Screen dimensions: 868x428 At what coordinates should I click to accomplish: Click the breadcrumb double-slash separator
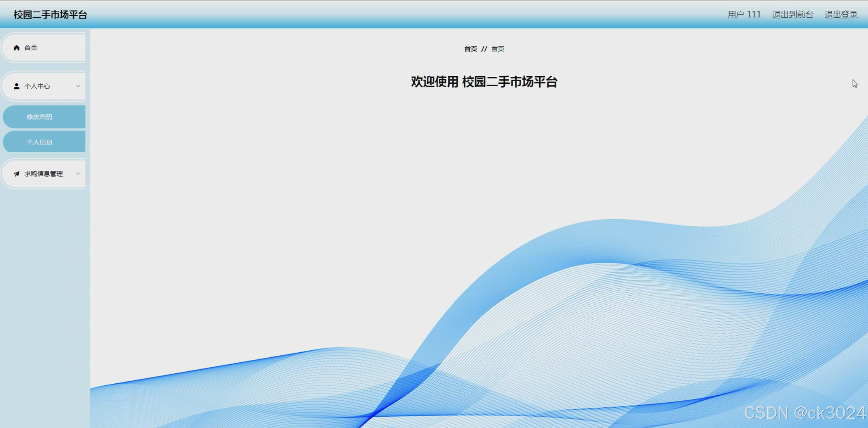484,49
